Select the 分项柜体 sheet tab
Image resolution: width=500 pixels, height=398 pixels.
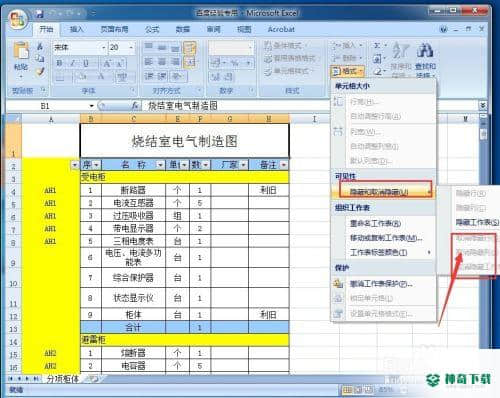click(x=63, y=379)
